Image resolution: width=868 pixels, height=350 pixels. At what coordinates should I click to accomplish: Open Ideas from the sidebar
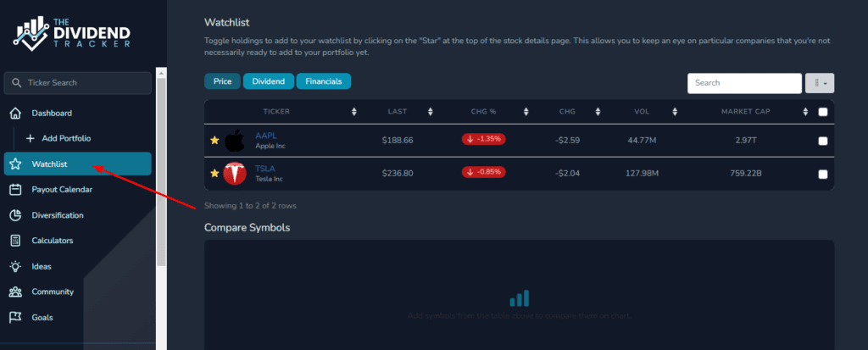click(x=77, y=266)
